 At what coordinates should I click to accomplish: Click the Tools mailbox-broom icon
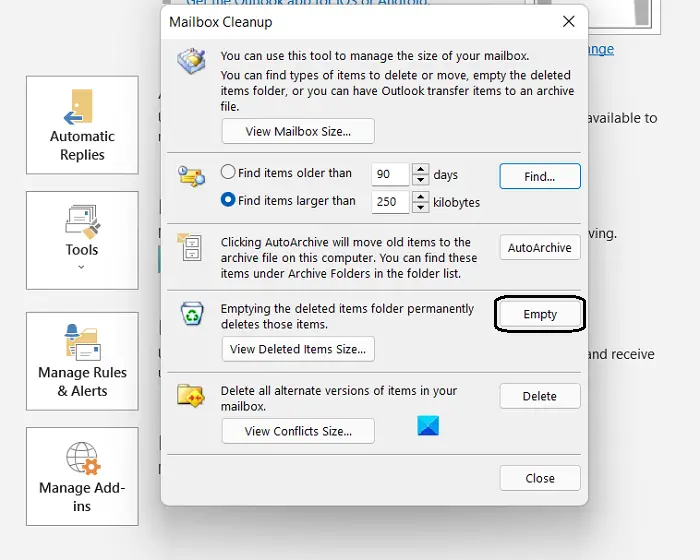(x=82, y=221)
